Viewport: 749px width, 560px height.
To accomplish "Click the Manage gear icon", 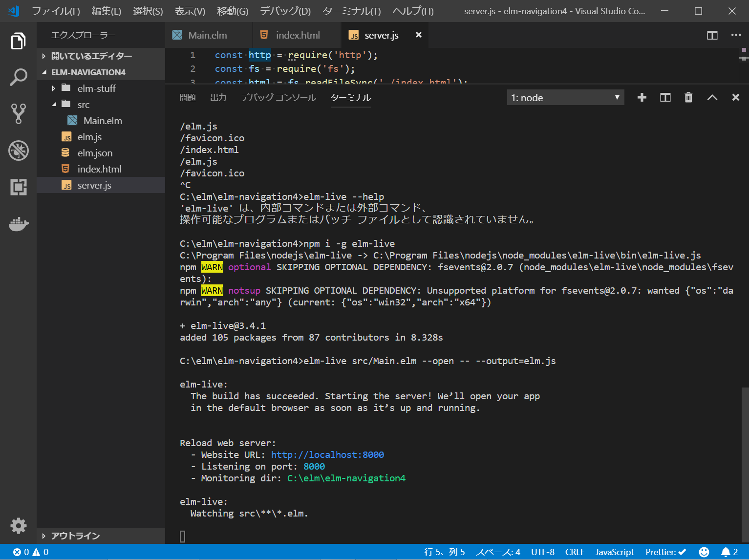I will [18, 526].
